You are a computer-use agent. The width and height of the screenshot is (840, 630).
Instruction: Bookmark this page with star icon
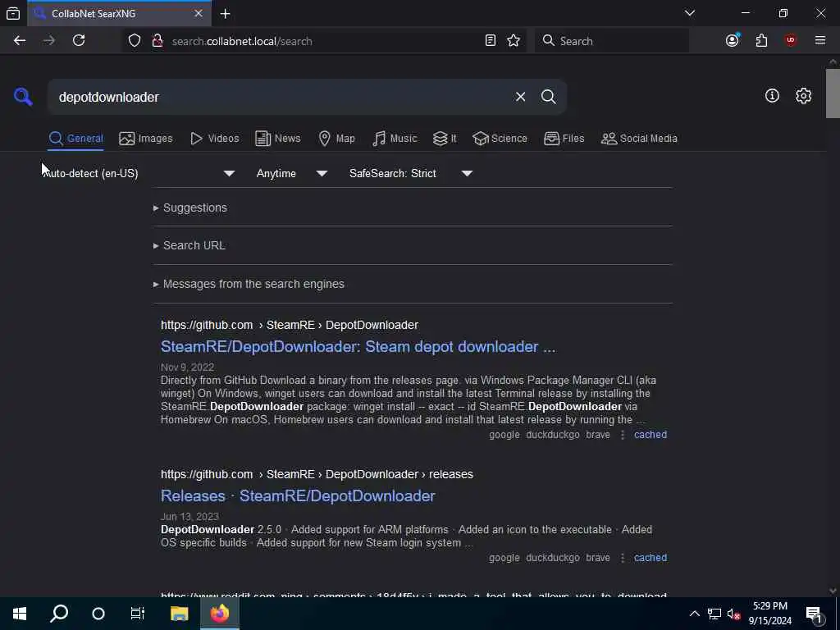[514, 41]
